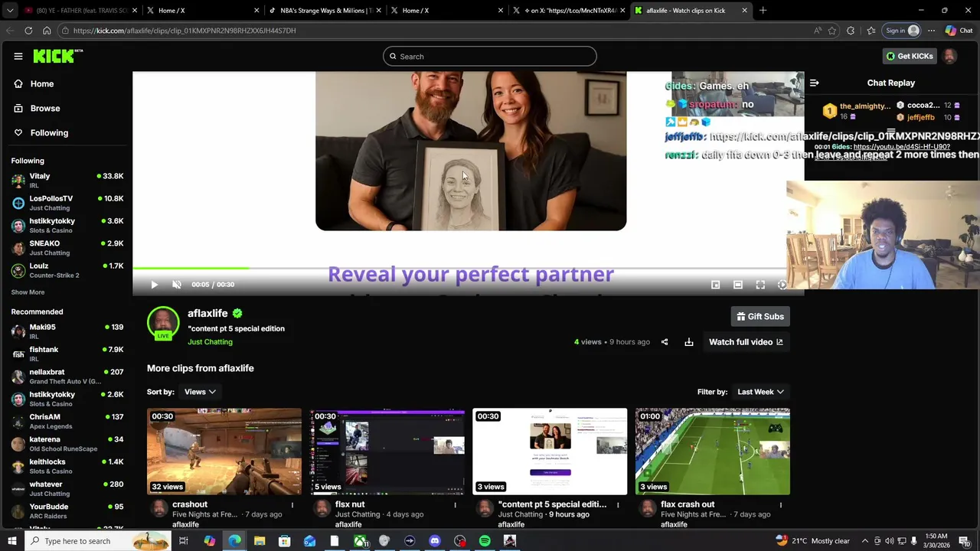Open options menu for flsx nut clip
Viewport: 980px width, 551px height.
[x=455, y=505]
